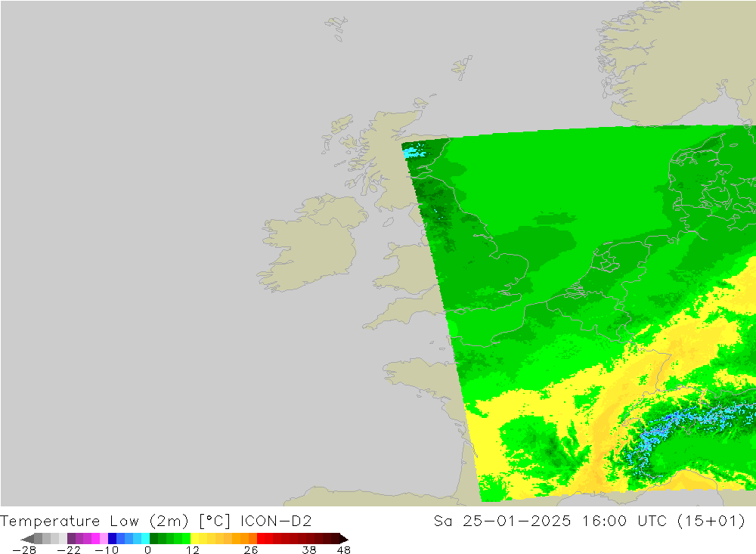The width and height of the screenshot is (756, 554).
Task: Select the navy blue legend swatch
Action: pos(112,539)
